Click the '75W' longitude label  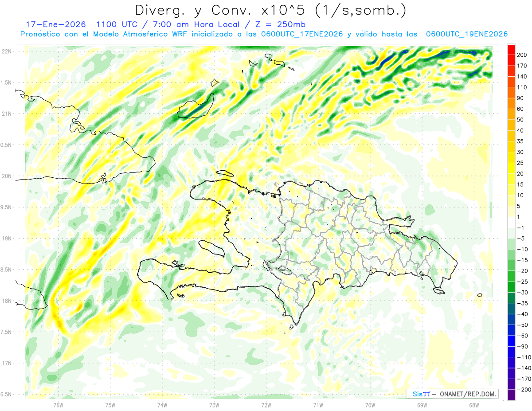point(110,405)
